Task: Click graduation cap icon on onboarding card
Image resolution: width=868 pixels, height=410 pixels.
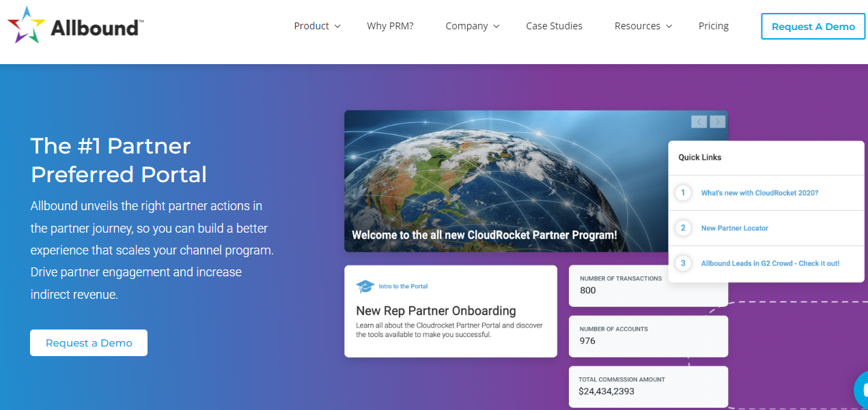Action: tap(365, 287)
